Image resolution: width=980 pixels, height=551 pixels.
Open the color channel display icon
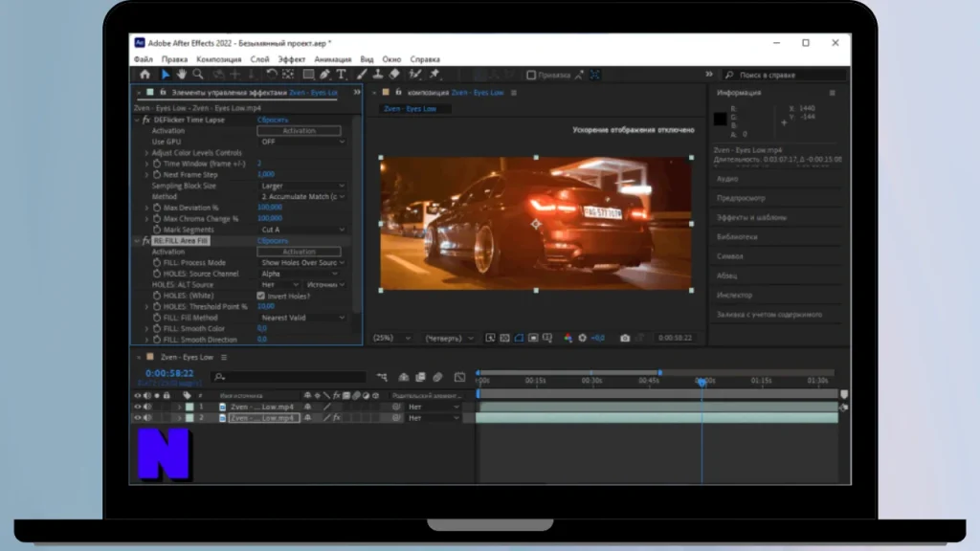click(568, 338)
